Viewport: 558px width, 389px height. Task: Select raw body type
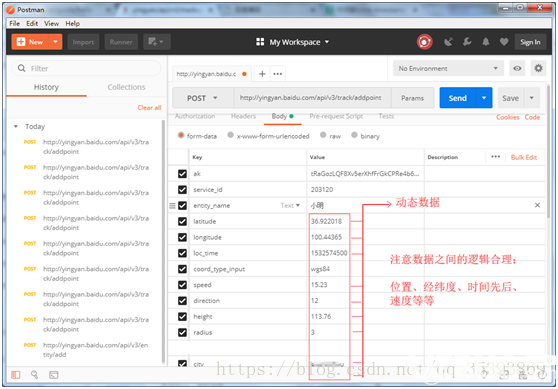tap(323, 135)
